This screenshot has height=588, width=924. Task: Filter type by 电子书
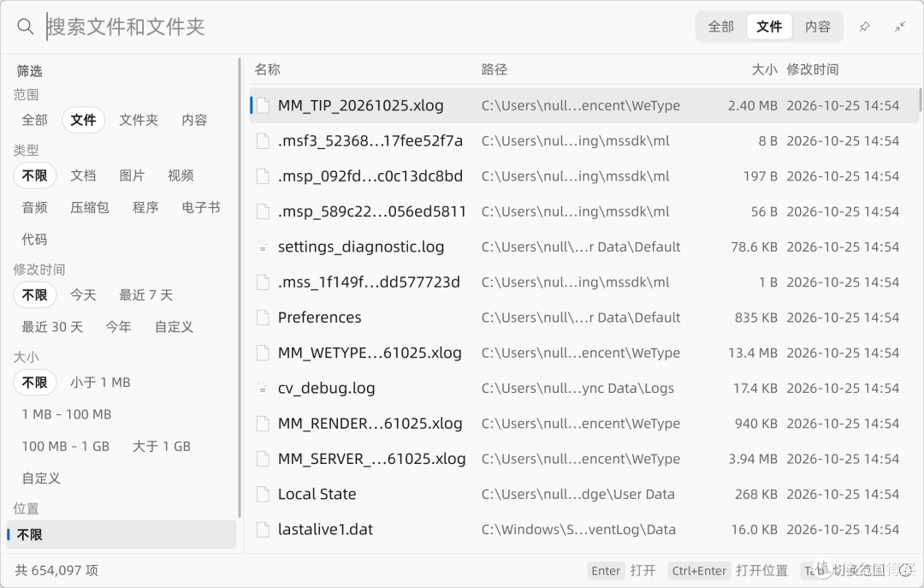click(x=201, y=208)
